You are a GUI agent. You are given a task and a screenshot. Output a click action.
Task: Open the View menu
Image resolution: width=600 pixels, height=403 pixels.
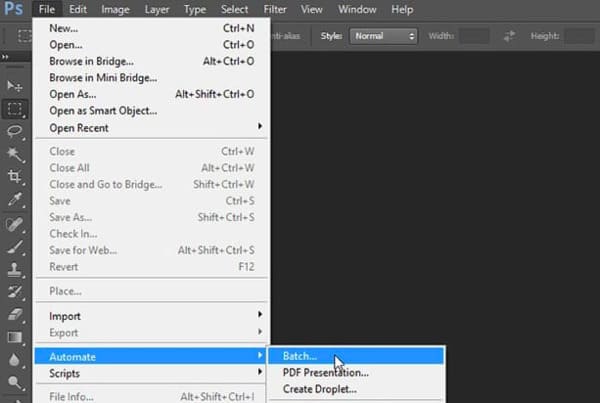(x=311, y=9)
